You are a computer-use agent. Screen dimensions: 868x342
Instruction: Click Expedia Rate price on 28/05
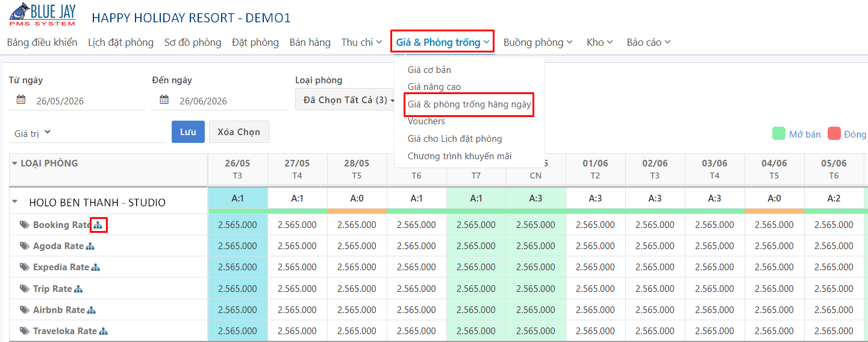tap(357, 267)
